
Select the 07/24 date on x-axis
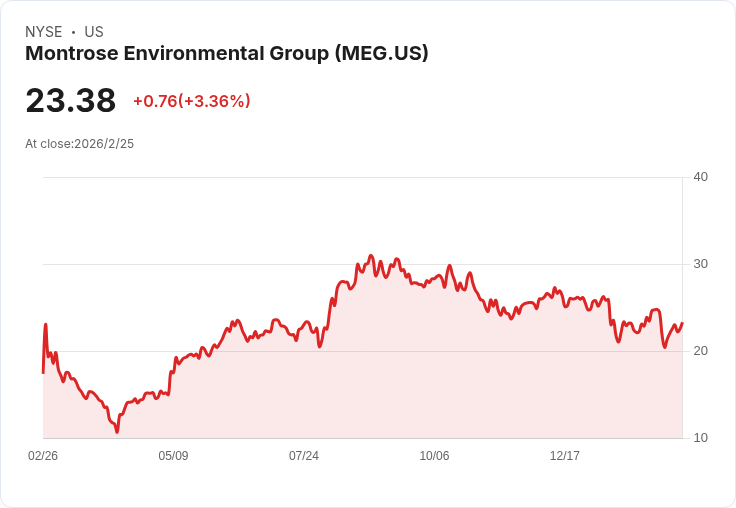point(304,456)
